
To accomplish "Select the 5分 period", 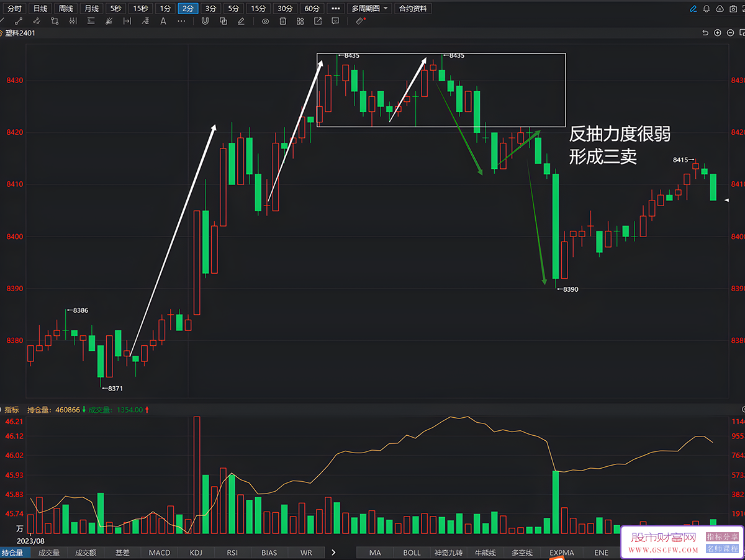I will [x=233, y=9].
